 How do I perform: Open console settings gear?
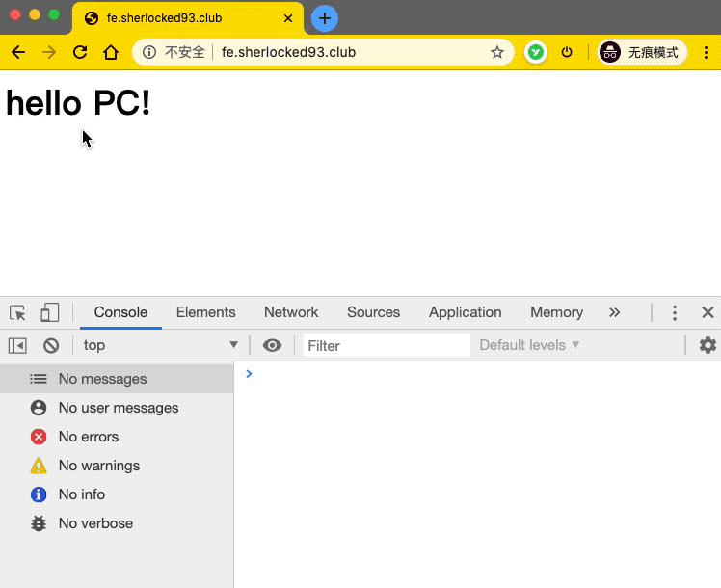click(x=708, y=345)
